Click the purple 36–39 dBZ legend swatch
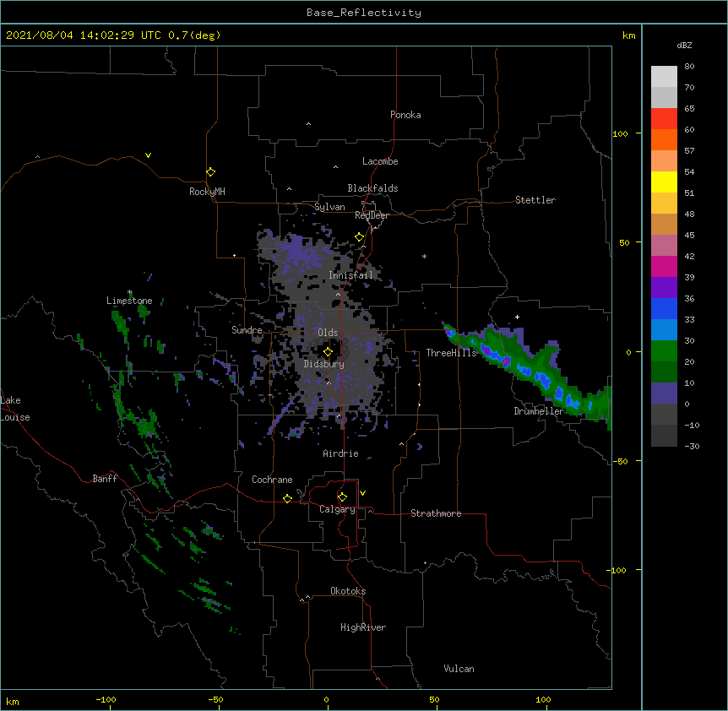The height and width of the screenshot is (711, 728). tap(664, 287)
